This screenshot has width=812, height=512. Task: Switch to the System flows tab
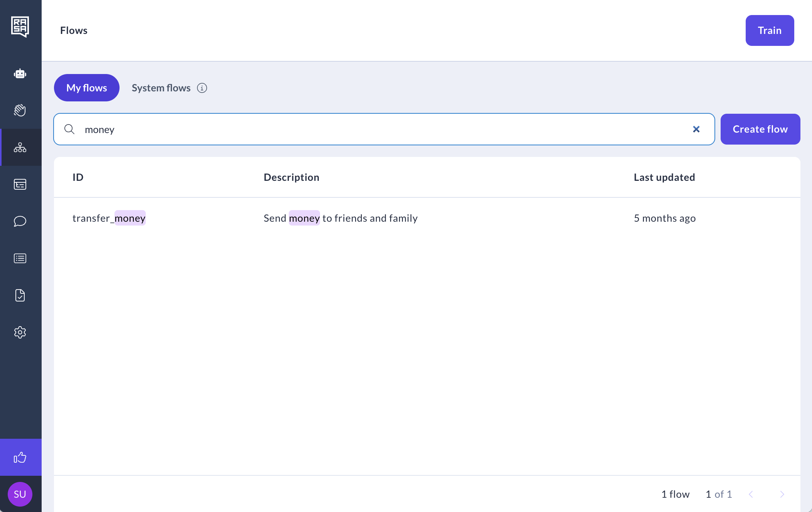tap(161, 88)
